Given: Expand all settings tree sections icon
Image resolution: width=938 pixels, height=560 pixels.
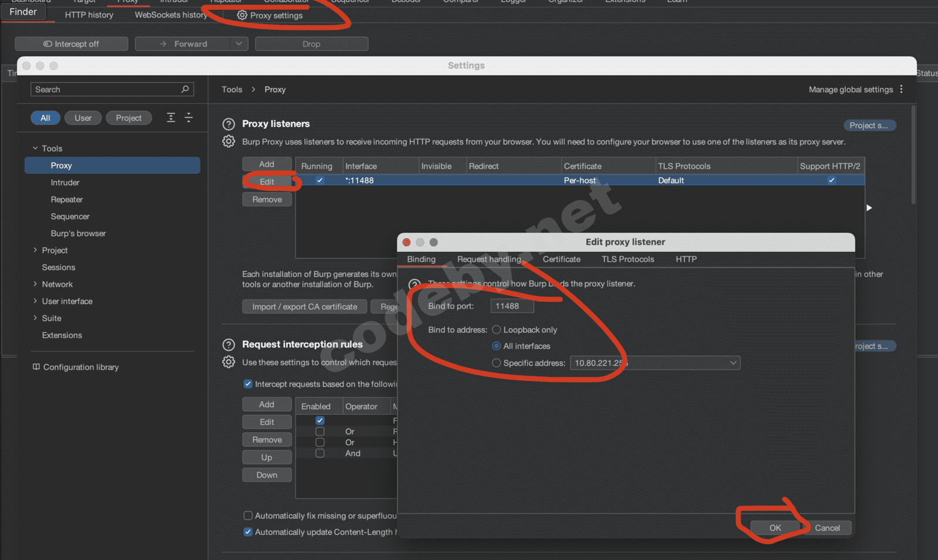Looking at the screenshot, I should [x=171, y=118].
